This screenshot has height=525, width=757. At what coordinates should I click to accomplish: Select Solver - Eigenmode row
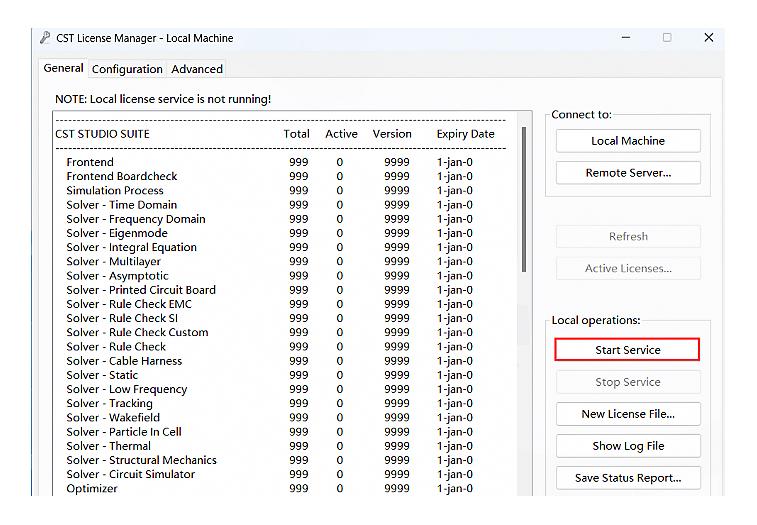(x=269, y=233)
